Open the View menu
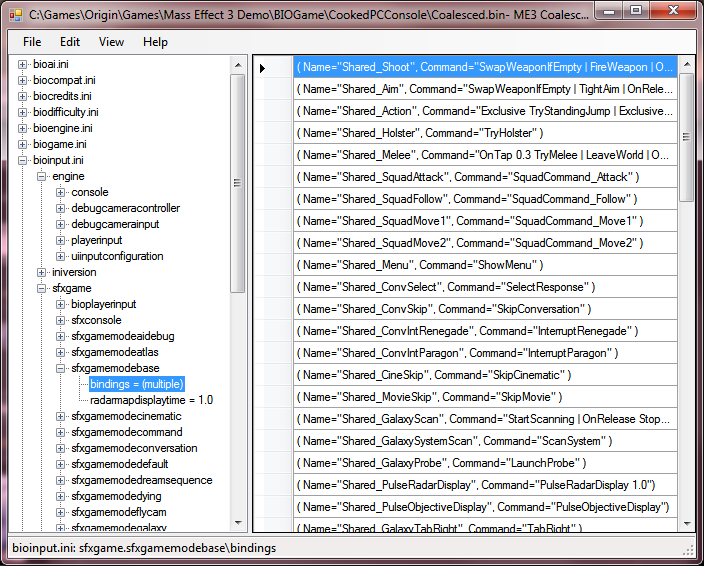704x566 pixels. click(x=111, y=42)
